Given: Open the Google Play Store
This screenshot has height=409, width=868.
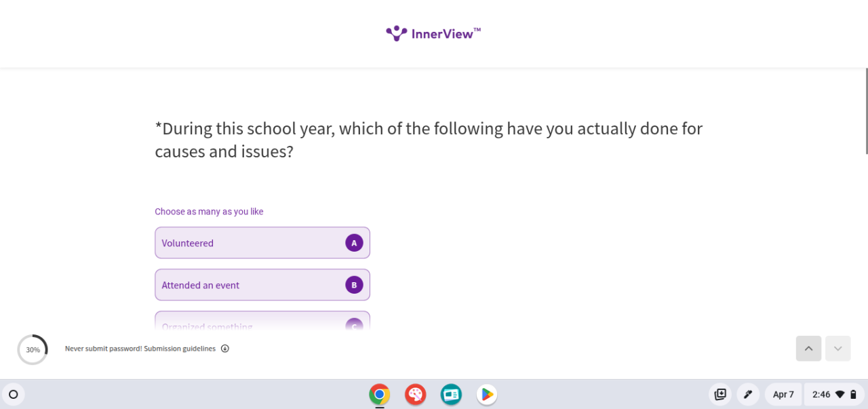Looking at the screenshot, I should (x=486, y=394).
